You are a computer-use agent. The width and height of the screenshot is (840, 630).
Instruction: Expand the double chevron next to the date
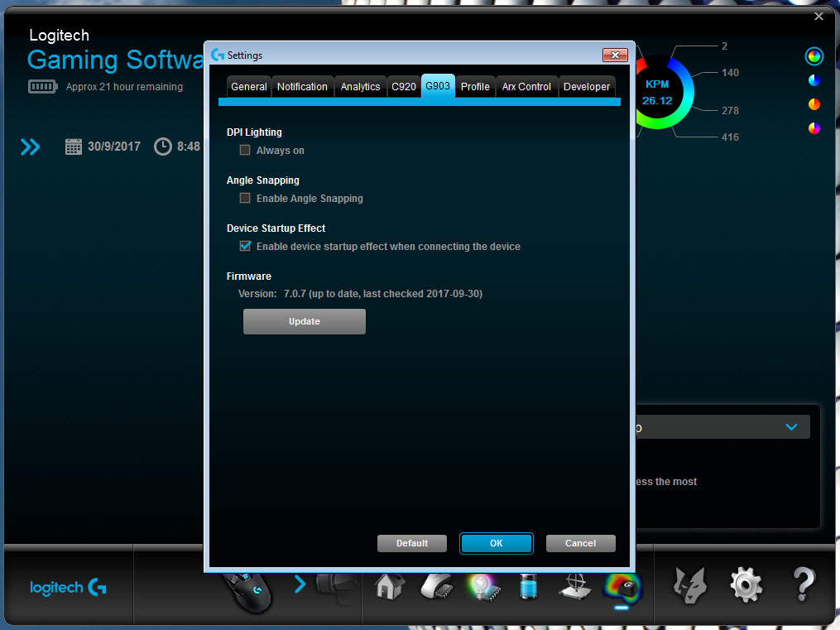point(30,147)
